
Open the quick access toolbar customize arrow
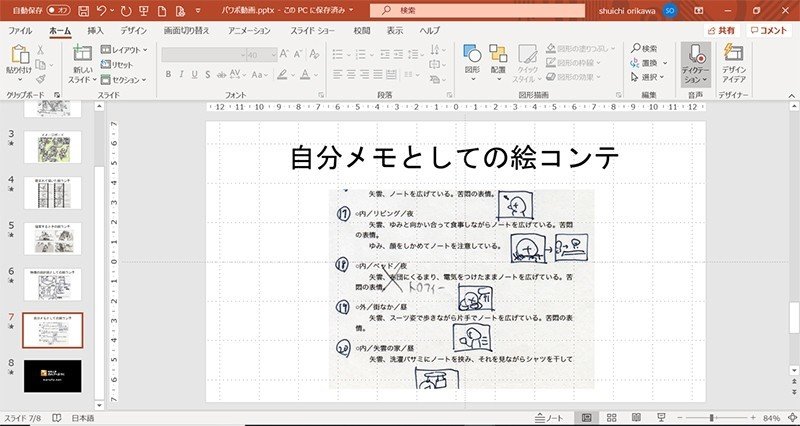pos(198,11)
